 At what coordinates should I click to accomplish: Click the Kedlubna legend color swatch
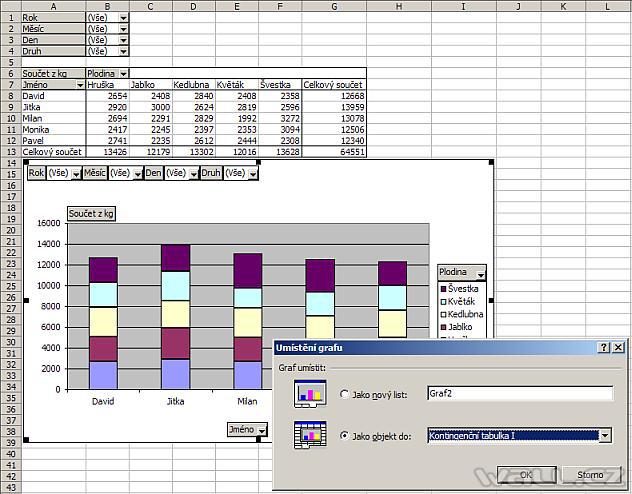(443, 315)
